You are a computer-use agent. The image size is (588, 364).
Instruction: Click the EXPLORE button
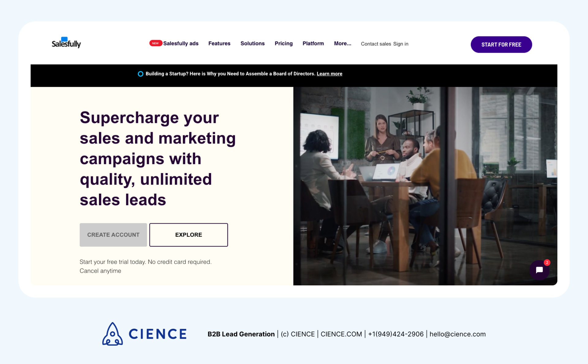pos(189,235)
